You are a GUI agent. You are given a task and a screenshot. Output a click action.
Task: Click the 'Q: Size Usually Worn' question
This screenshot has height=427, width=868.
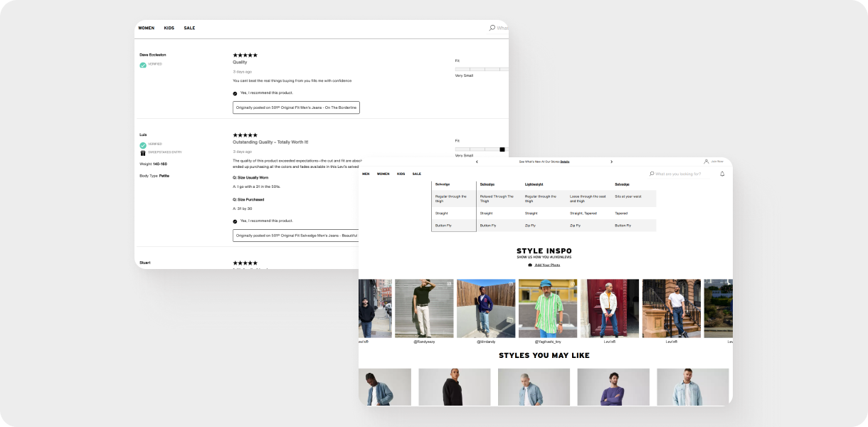point(250,177)
